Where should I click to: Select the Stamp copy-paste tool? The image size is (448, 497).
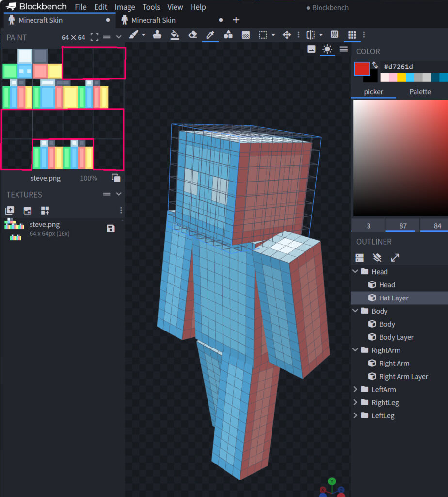pos(157,35)
